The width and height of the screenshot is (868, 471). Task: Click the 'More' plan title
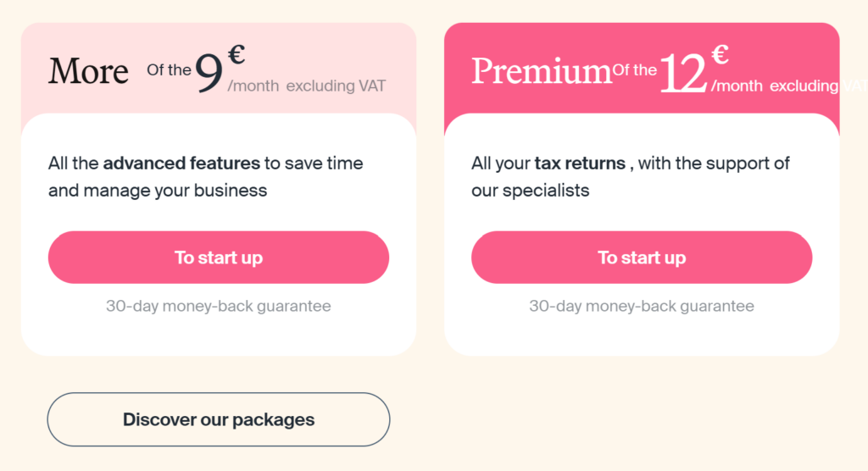(88, 71)
